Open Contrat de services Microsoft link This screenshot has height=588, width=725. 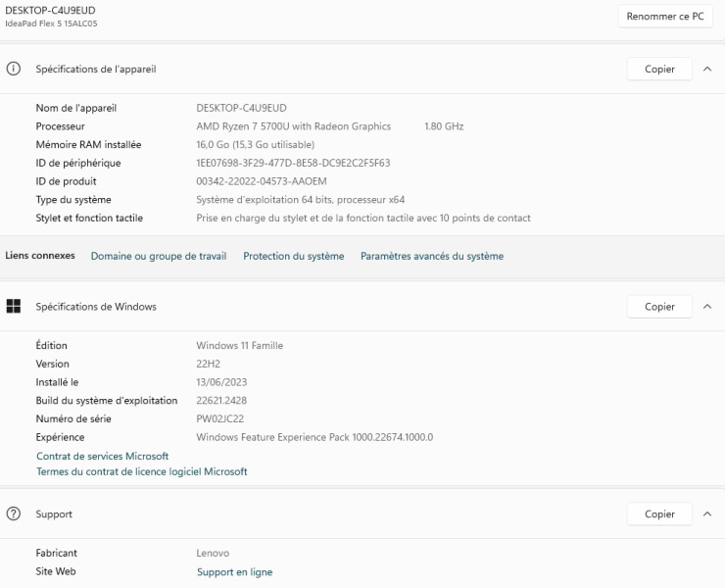(102, 456)
